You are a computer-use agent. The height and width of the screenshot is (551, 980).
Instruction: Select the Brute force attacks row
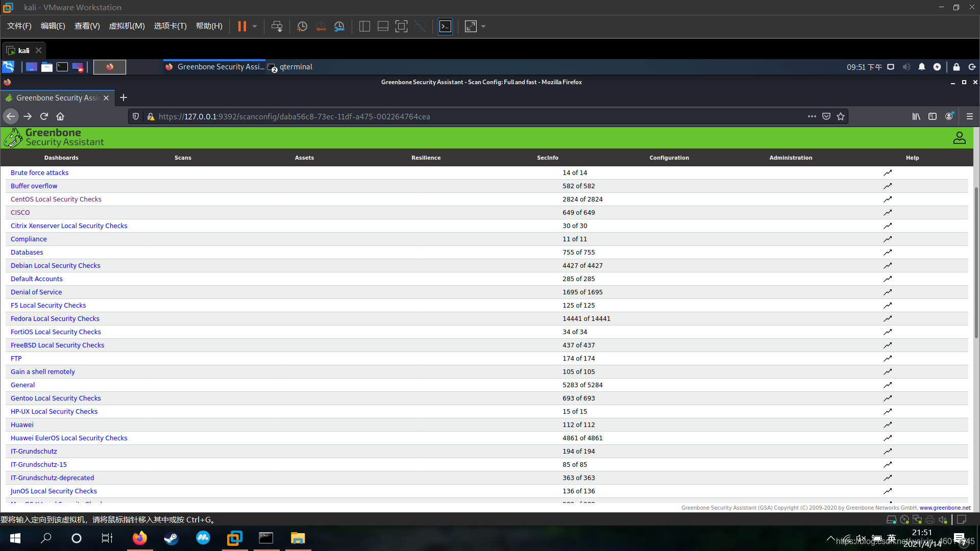pyautogui.click(x=39, y=172)
